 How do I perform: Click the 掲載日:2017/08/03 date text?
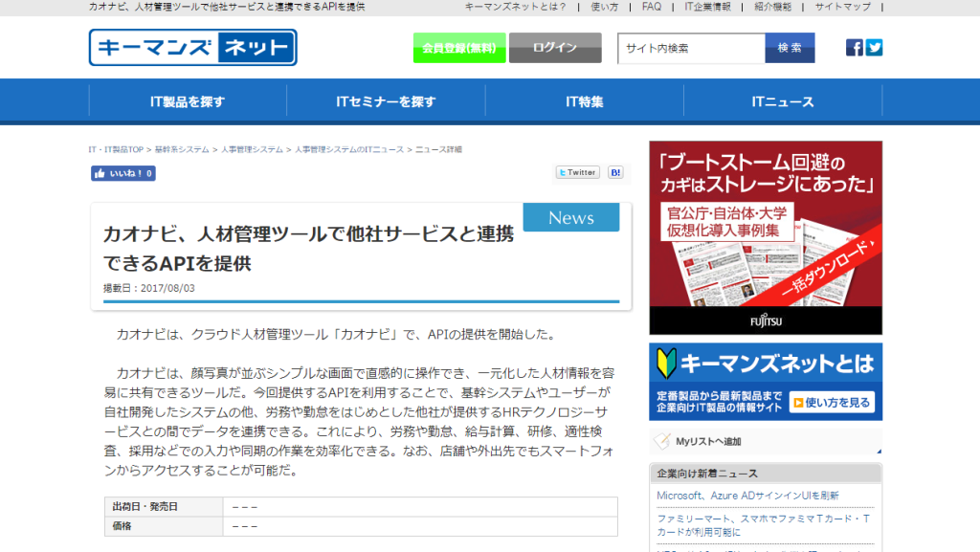148,288
